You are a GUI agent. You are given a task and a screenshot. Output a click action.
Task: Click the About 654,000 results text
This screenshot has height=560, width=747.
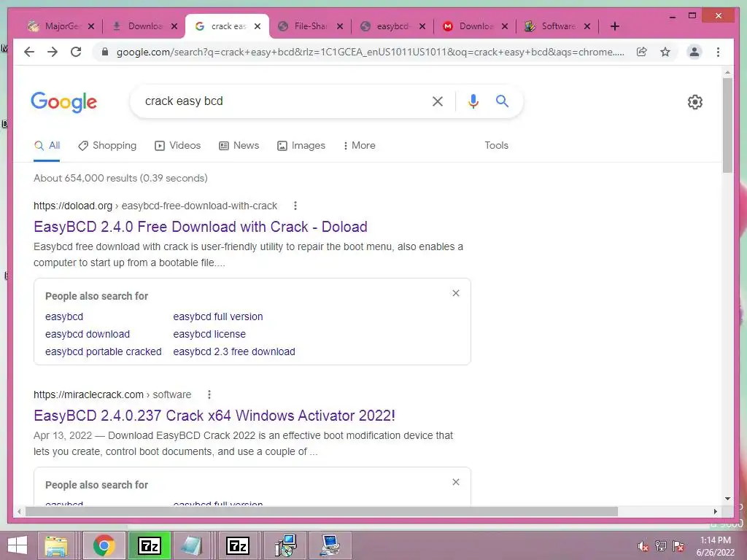(x=120, y=178)
